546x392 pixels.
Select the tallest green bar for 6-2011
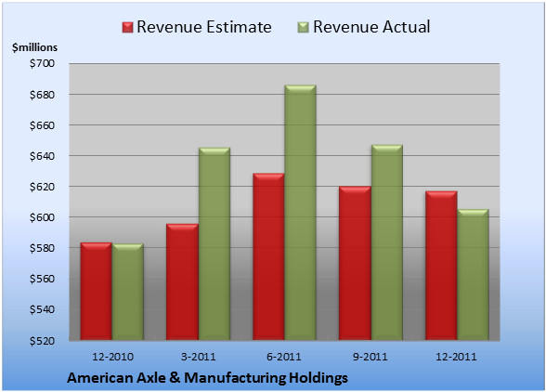pyautogui.click(x=300, y=213)
